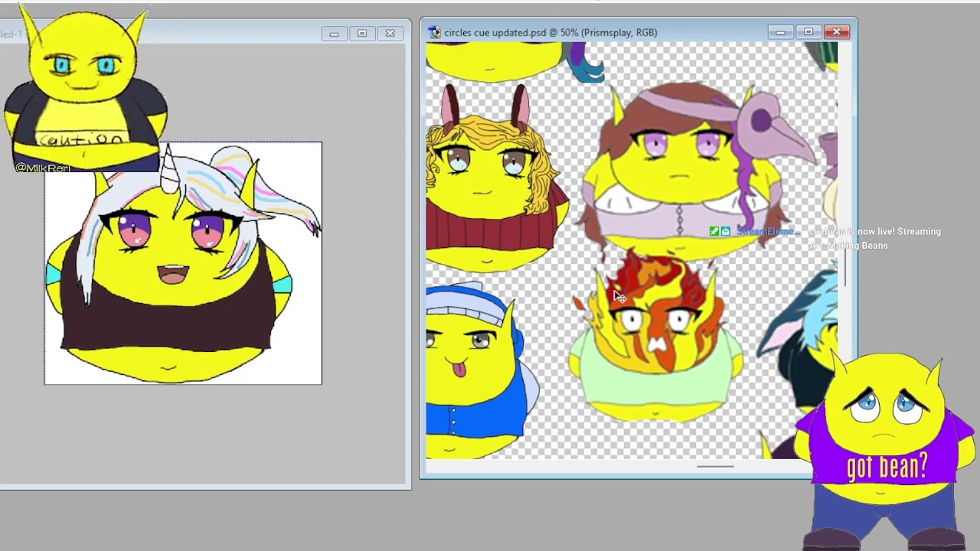The image size is (980, 551).
Task: Maximize the circles cue updated.psd window
Action: [808, 32]
